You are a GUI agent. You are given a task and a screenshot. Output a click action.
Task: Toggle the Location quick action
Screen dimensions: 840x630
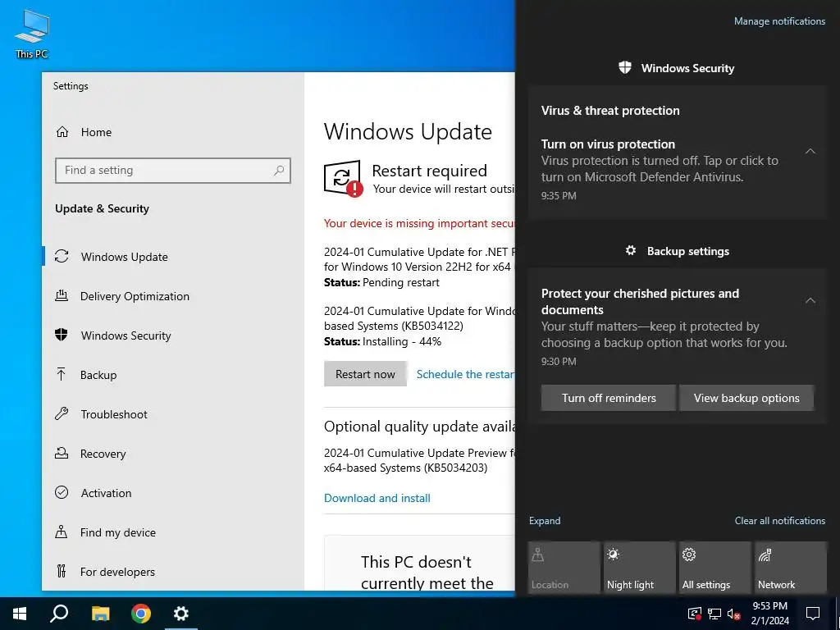click(564, 568)
